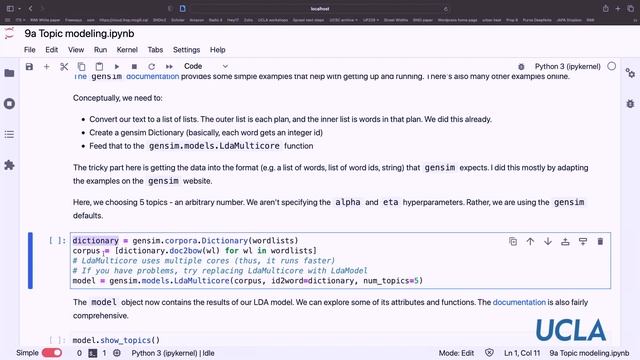Open running terminals and kernels sidebar icon
Image resolution: width=640 pixels, height=360 pixels.
9,104
